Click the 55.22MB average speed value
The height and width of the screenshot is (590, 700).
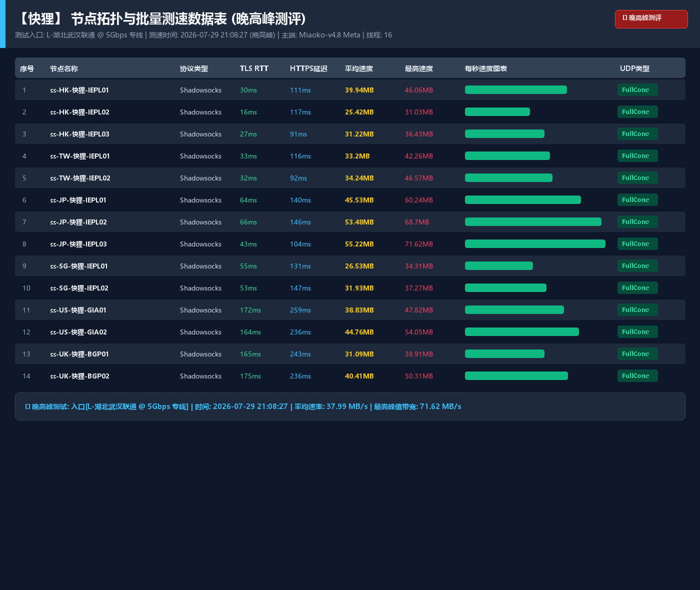click(x=359, y=244)
